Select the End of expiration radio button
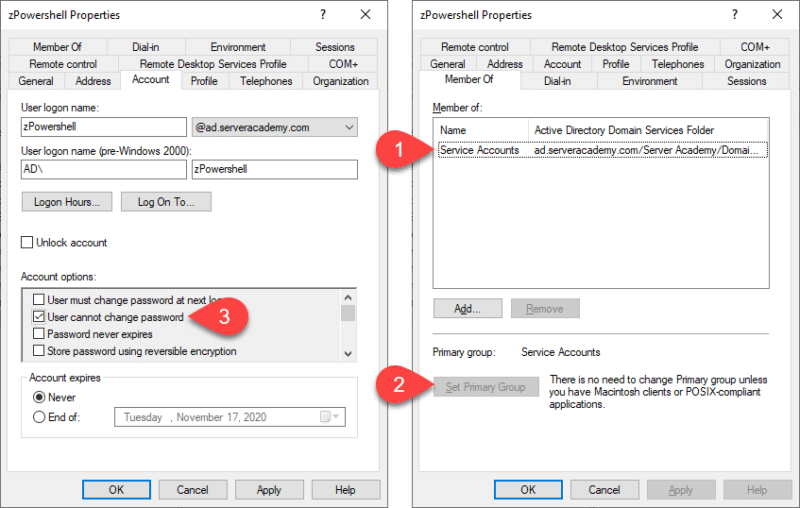Viewport: 800px width, 508px height. pos(40,417)
